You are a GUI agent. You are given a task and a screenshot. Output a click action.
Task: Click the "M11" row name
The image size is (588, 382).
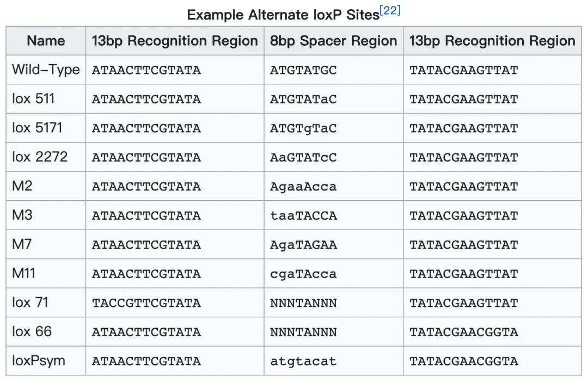point(24,274)
